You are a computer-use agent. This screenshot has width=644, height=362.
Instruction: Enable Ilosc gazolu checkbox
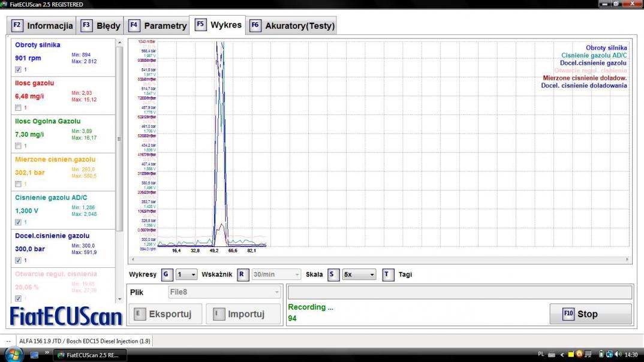(18, 107)
